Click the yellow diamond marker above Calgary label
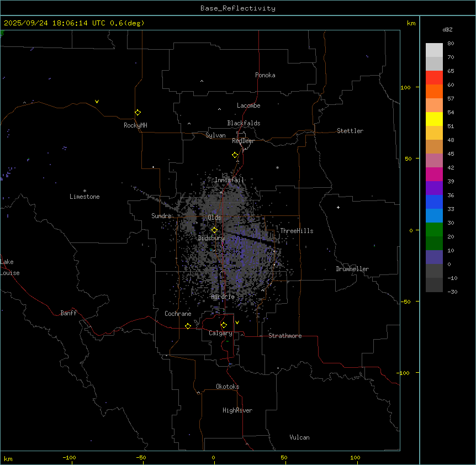 pos(224,325)
